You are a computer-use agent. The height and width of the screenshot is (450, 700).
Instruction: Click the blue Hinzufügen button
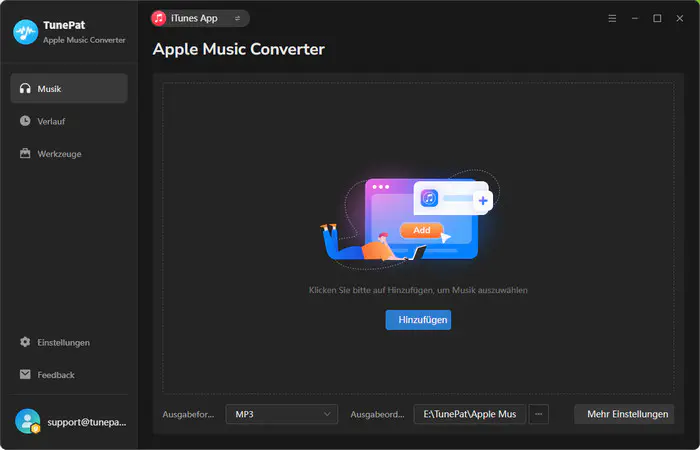pos(418,320)
